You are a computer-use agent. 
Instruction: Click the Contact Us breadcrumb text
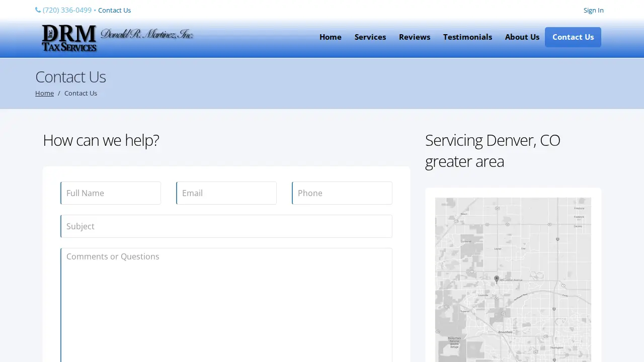pos(80,93)
